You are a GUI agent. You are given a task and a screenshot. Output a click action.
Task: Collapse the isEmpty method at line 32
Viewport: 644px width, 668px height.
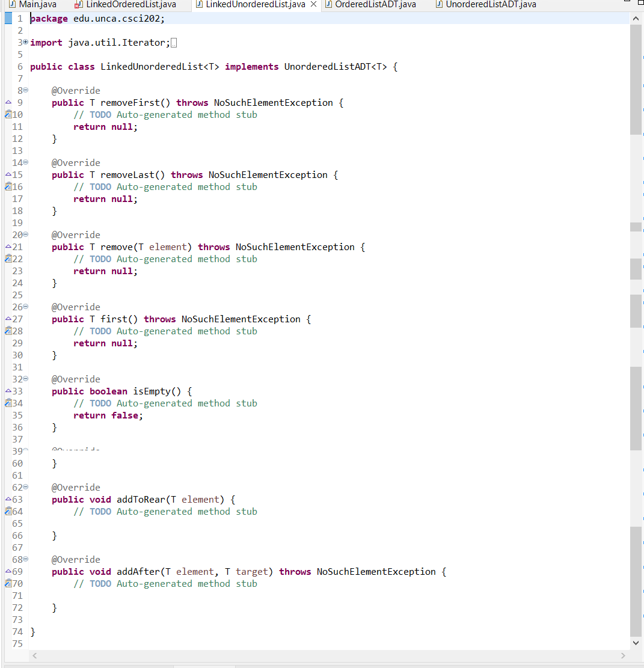pos(25,378)
